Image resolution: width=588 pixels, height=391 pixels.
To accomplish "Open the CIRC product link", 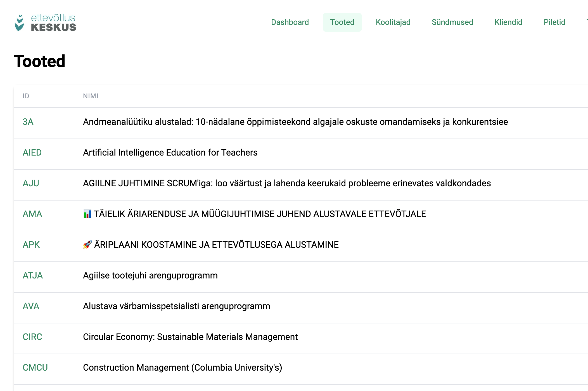I will coord(32,337).
